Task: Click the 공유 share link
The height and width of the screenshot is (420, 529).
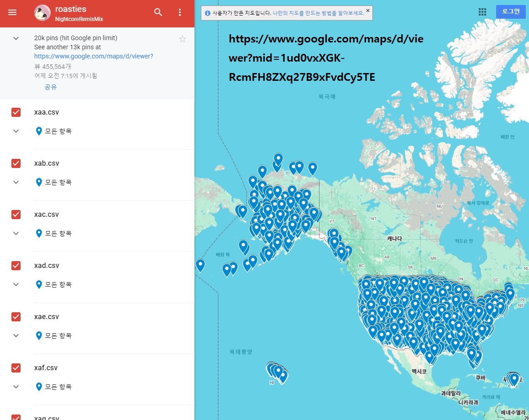Action: (51, 87)
